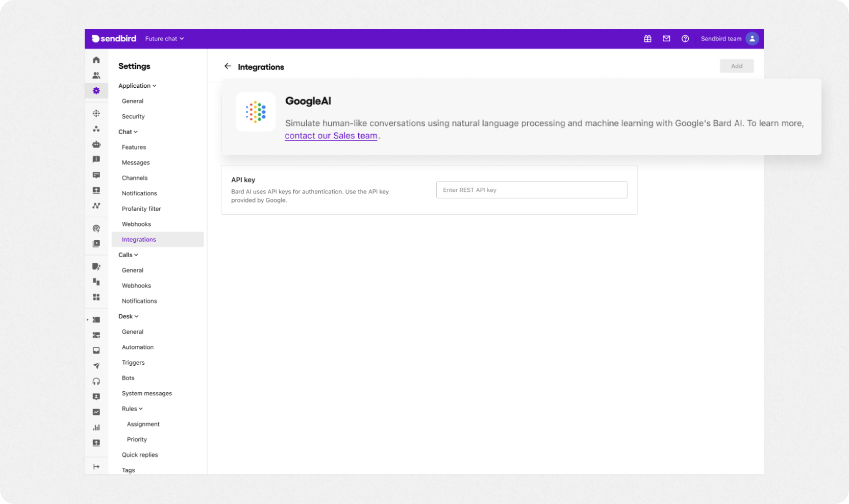Open Assignment rules
This screenshot has height=504, width=849.
143,424
